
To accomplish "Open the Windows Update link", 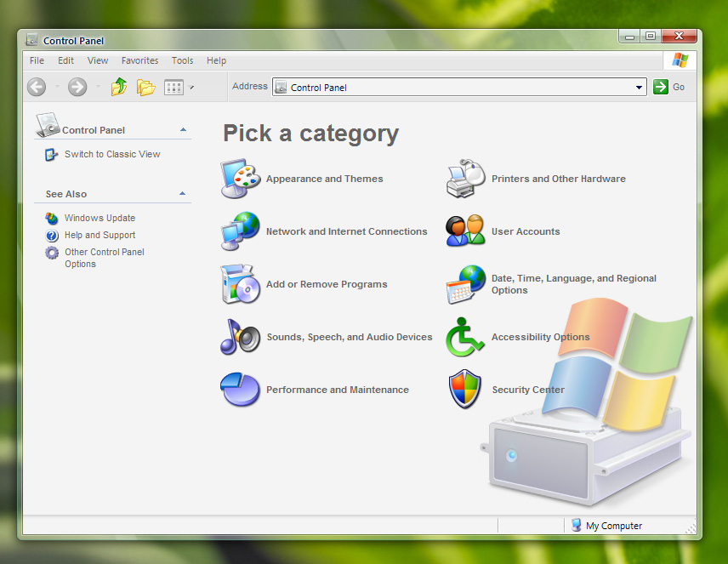I will pos(100,218).
